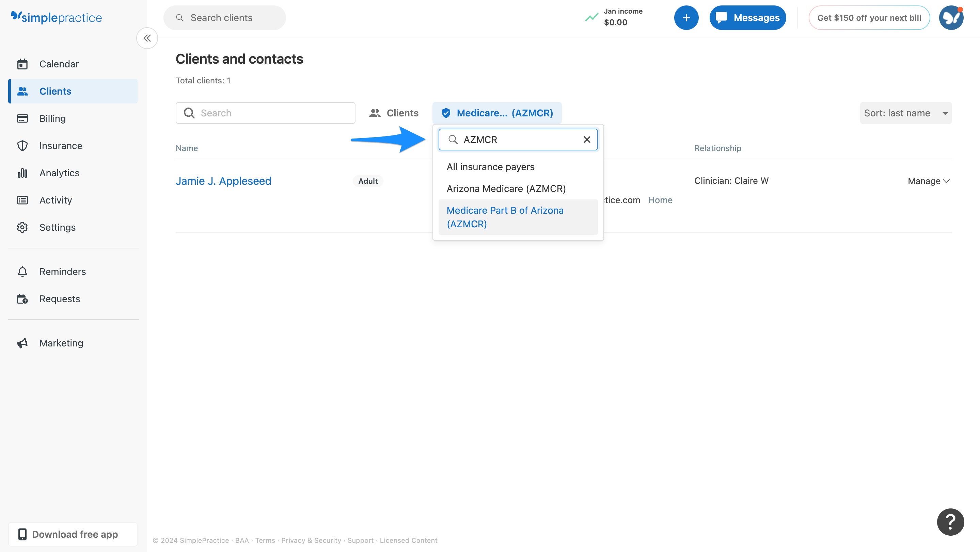Select the Arizona Medicare (AZMCR) option
The width and height of the screenshot is (980, 552).
506,188
